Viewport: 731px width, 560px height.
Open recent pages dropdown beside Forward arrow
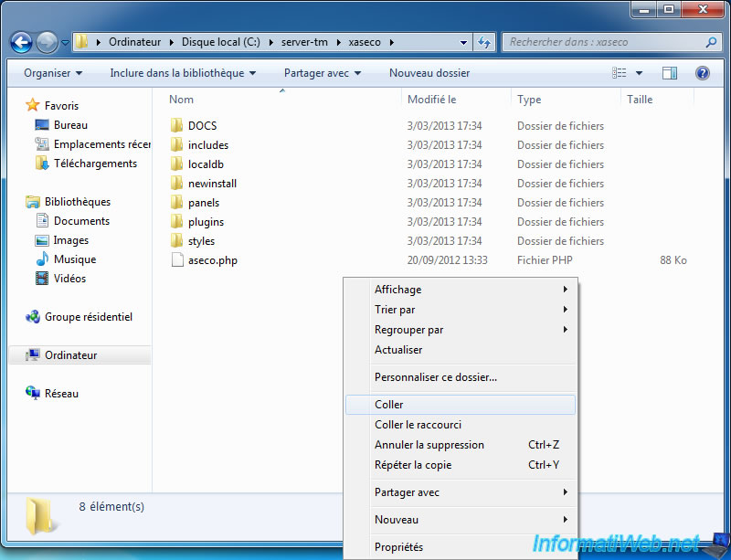[65, 42]
